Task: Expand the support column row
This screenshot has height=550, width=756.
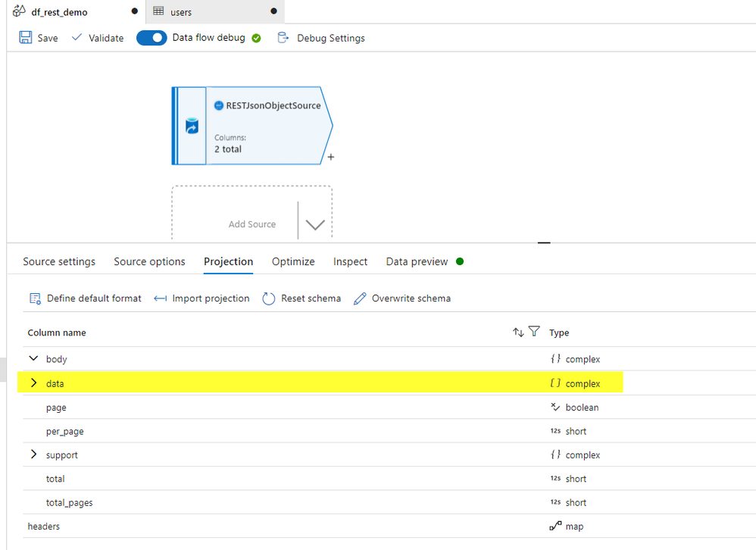Action: point(33,454)
